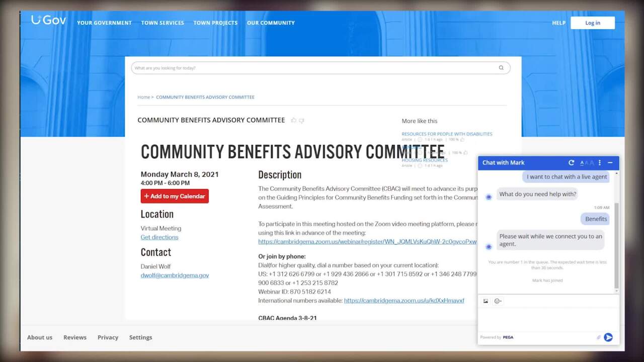Give the article a thumbs up
644x362 pixels.
tap(294, 120)
